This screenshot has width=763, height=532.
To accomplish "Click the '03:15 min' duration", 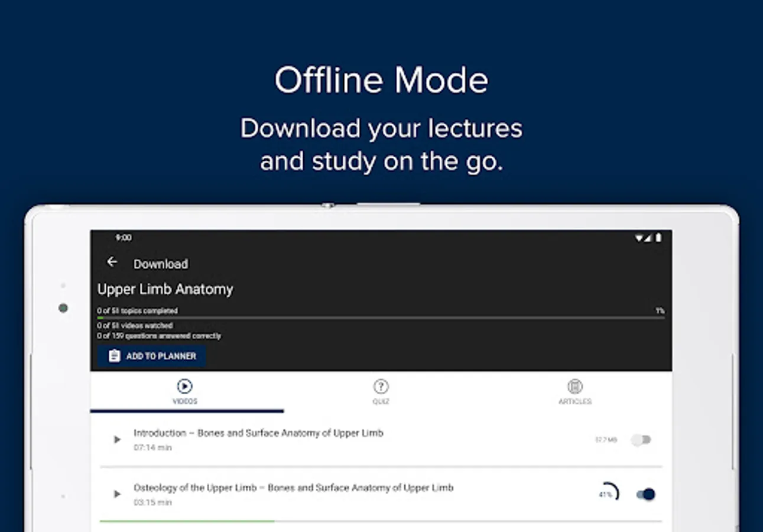I will [x=152, y=502].
